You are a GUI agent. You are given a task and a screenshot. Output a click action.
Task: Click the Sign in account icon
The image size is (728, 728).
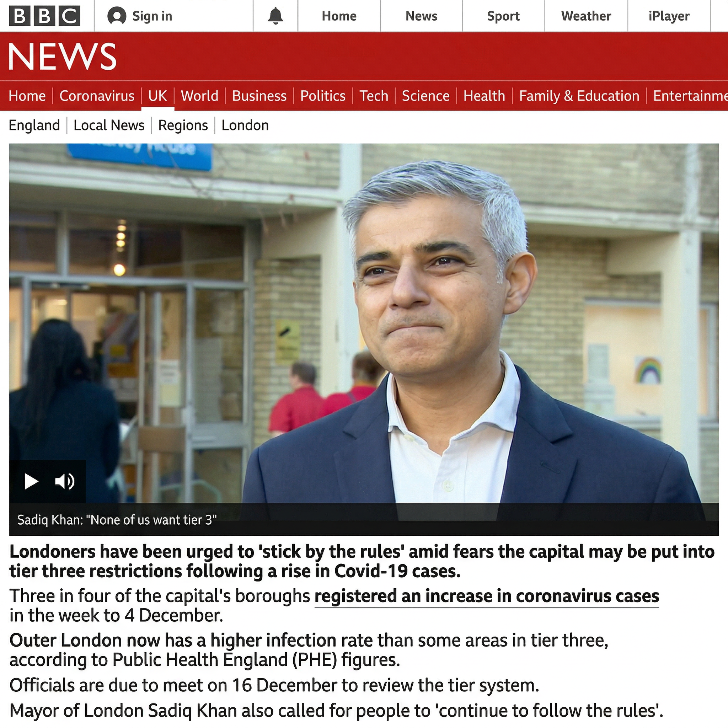[x=117, y=16]
